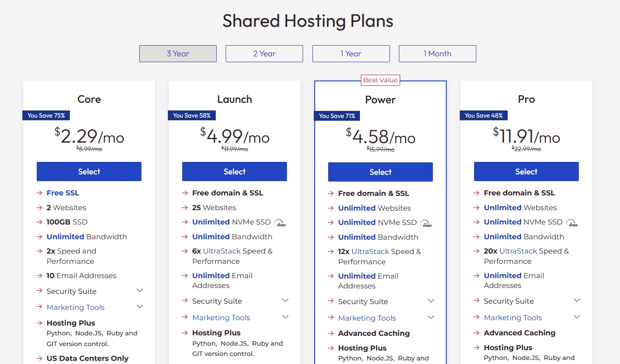This screenshot has width=620, height=364.
Task: Select the 3 Year billing term
Action: tap(178, 54)
